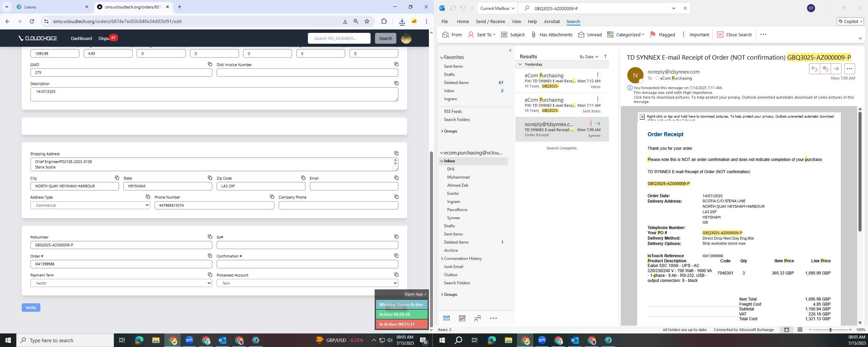Open Copilot in Outlook
868x347 pixels.
(850, 21)
